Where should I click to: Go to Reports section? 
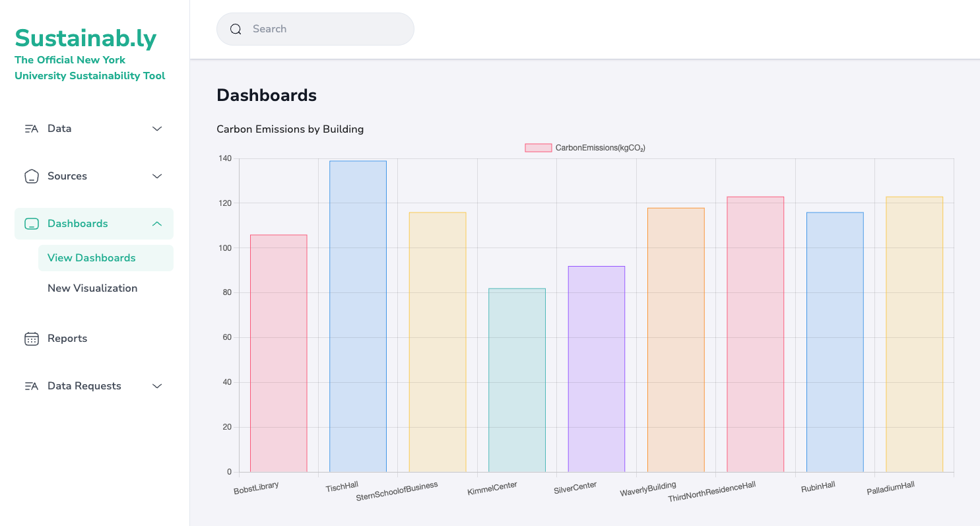[x=94, y=339]
